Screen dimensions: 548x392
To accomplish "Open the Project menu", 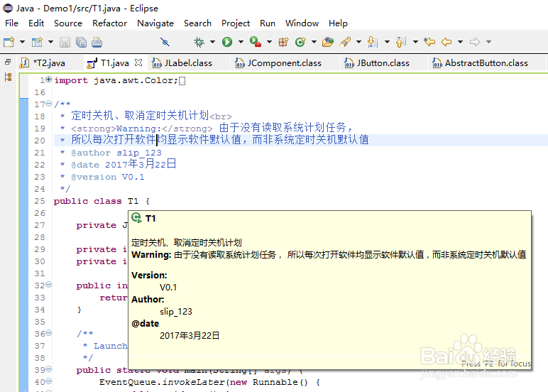I will pyautogui.click(x=236, y=23).
